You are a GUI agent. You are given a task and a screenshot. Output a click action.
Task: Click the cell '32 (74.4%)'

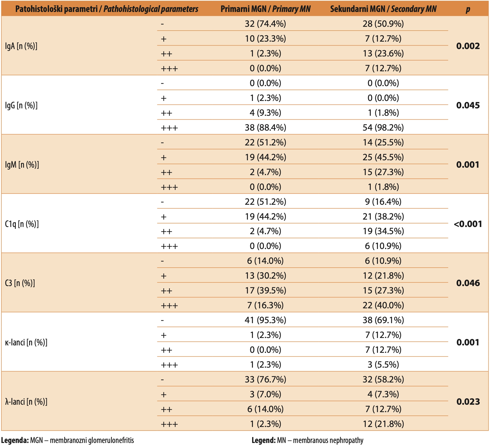tap(265, 24)
